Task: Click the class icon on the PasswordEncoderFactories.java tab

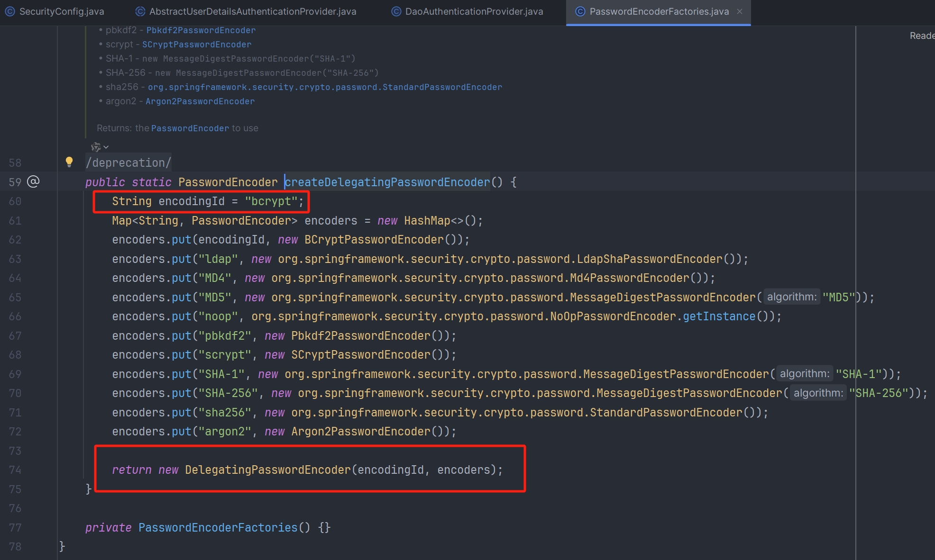Action: [x=580, y=11]
